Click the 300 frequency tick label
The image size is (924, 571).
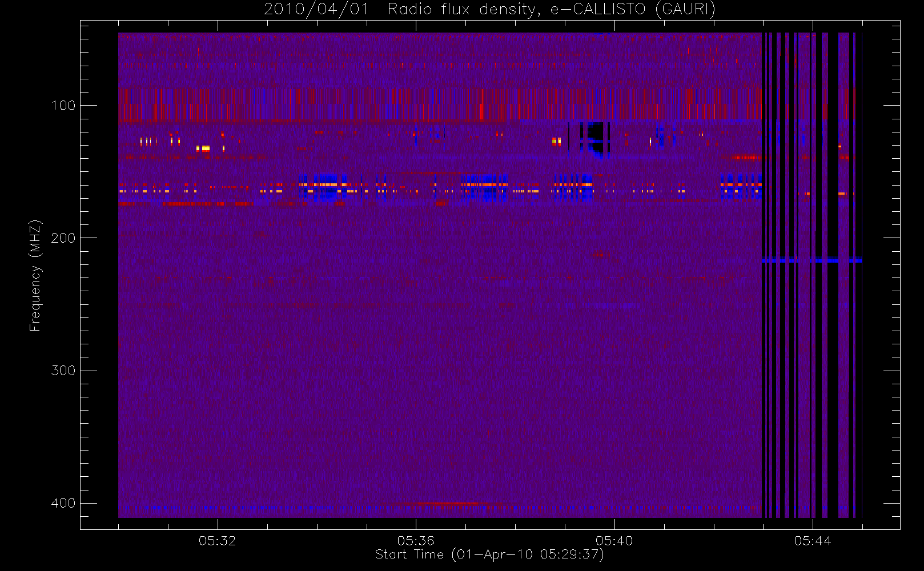tap(63, 370)
